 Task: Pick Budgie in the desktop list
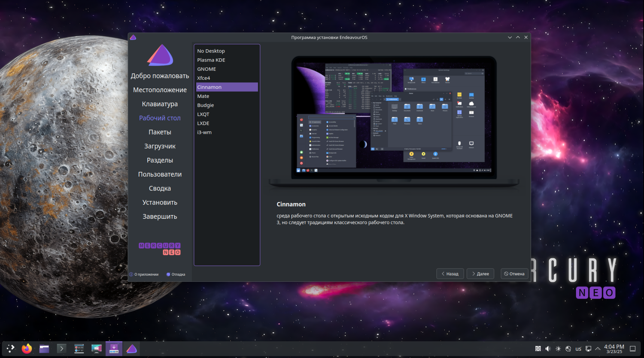pos(227,105)
